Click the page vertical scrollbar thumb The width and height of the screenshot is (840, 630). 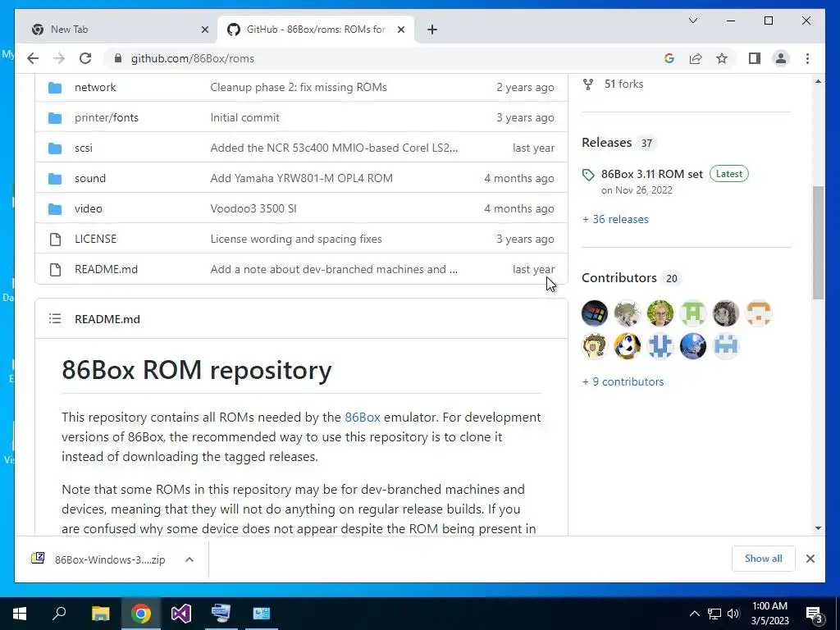click(x=818, y=242)
